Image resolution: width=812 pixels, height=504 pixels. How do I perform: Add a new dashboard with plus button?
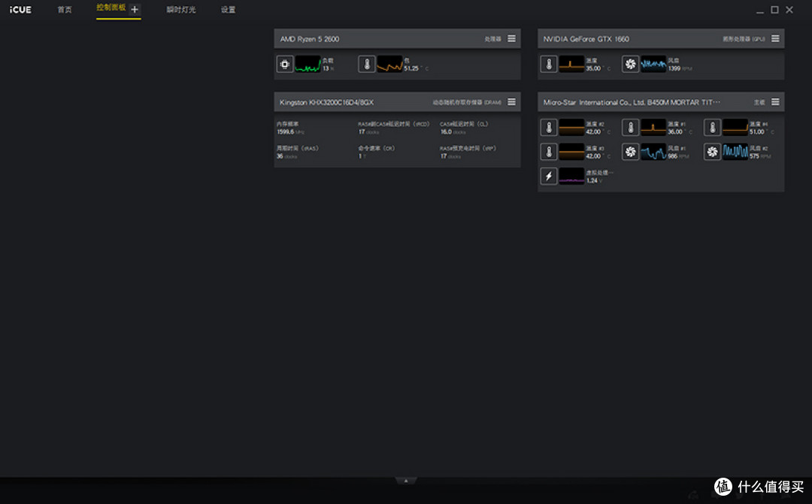135,9
